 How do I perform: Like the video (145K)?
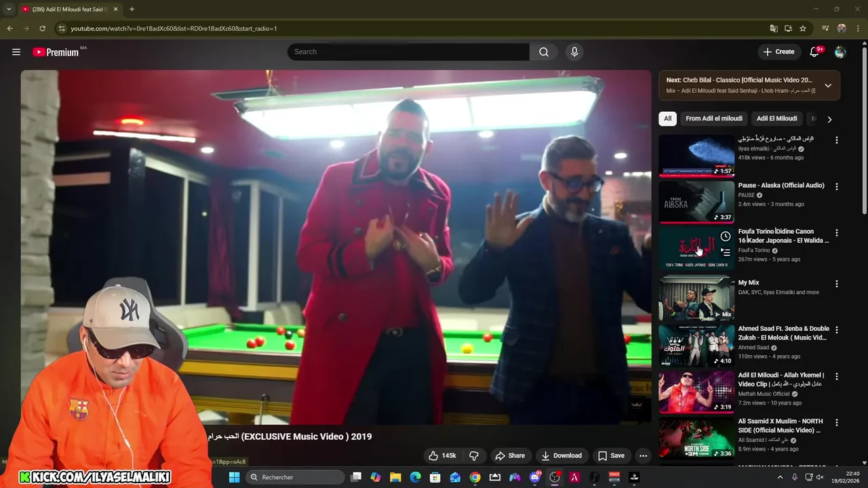pos(441,455)
